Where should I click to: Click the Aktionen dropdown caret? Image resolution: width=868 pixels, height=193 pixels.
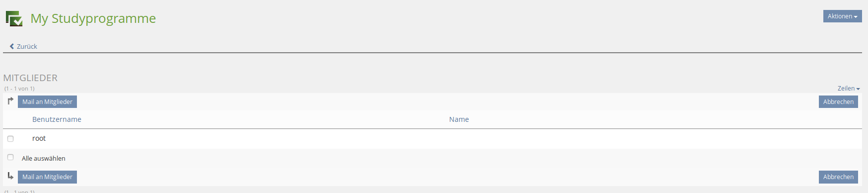(856, 17)
